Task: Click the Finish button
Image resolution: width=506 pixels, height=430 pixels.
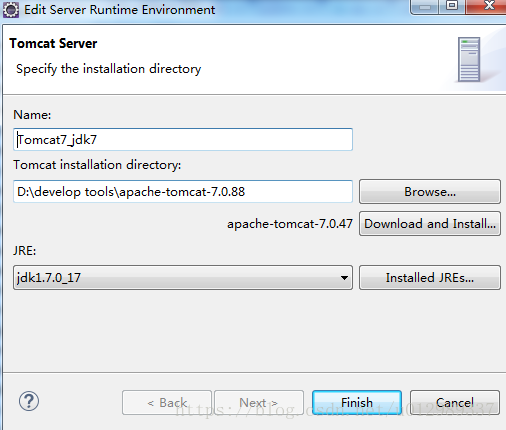Action: (x=357, y=403)
